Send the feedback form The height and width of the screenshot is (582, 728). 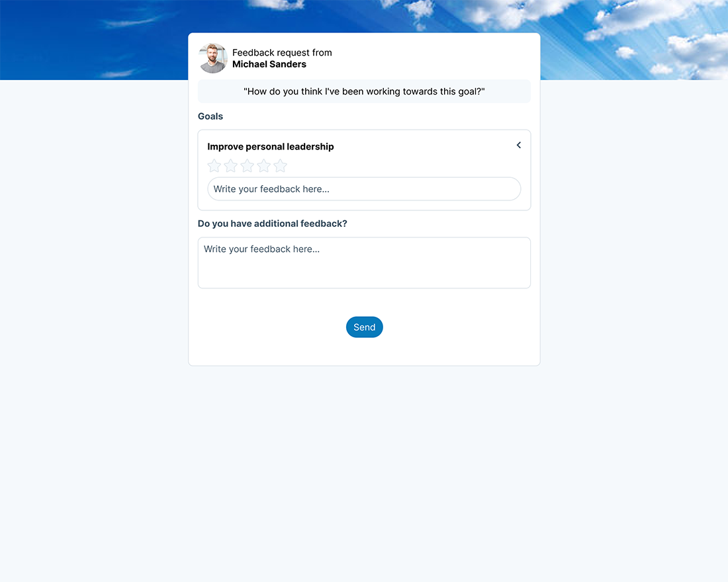tap(365, 327)
